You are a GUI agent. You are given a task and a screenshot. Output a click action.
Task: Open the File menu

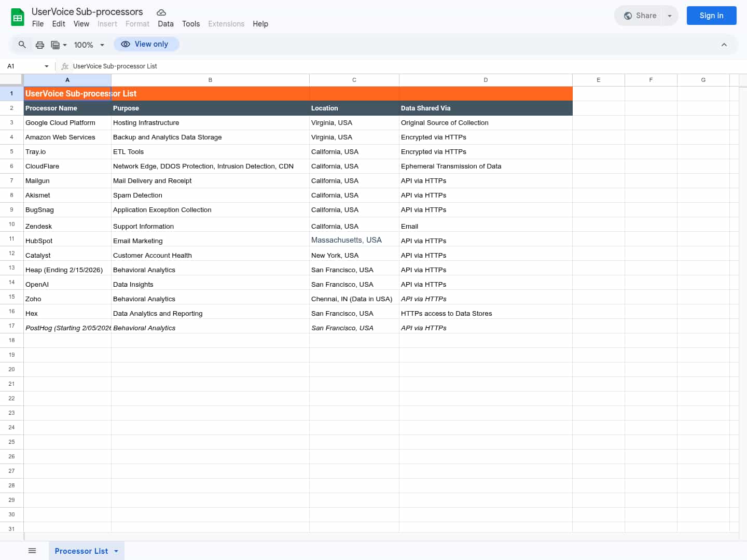click(x=38, y=24)
